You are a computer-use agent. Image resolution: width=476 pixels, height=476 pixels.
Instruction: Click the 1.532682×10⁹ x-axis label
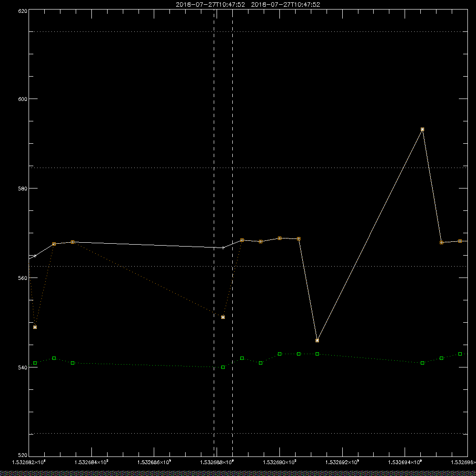point(29,462)
